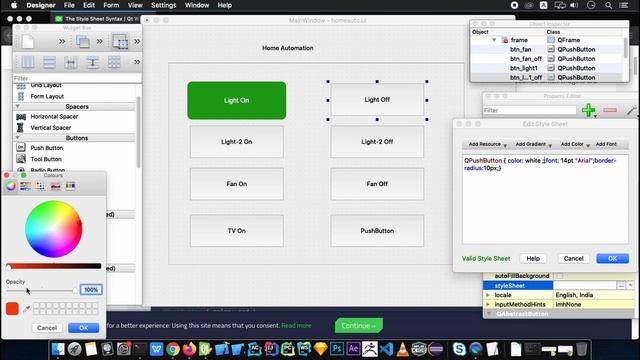The width and height of the screenshot is (640, 360).
Task: Open Spotlight search in menu bar
Action: pos(608,5)
